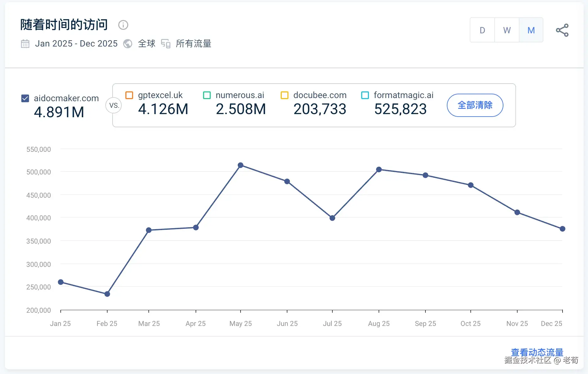Select the M monthly view
The height and width of the screenshot is (374, 588).
531,30
